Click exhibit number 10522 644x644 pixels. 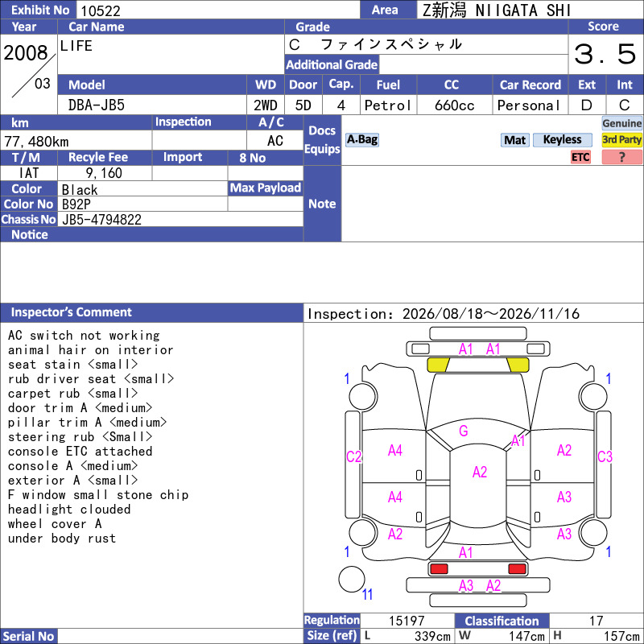click(x=101, y=11)
